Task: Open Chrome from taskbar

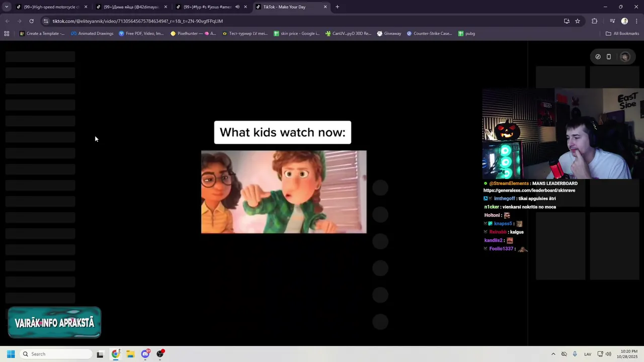Action: pyautogui.click(x=116, y=354)
